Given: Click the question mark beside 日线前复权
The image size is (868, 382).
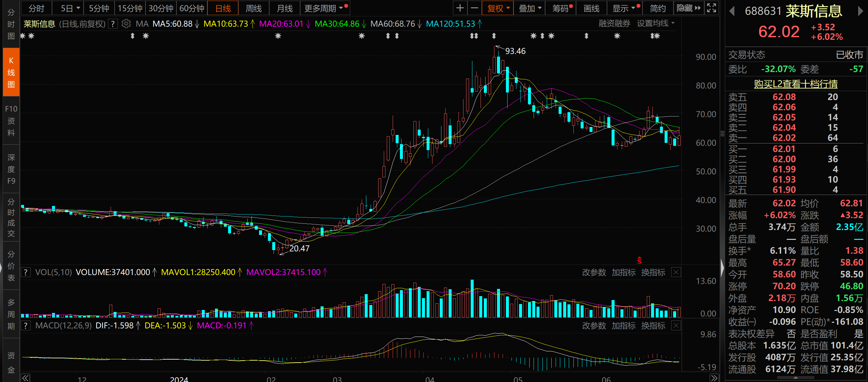Looking at the screenshot, I should coord(113,24).
